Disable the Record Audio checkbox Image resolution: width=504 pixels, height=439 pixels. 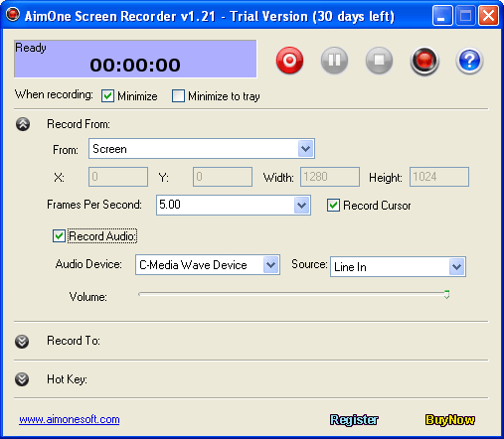59,236
